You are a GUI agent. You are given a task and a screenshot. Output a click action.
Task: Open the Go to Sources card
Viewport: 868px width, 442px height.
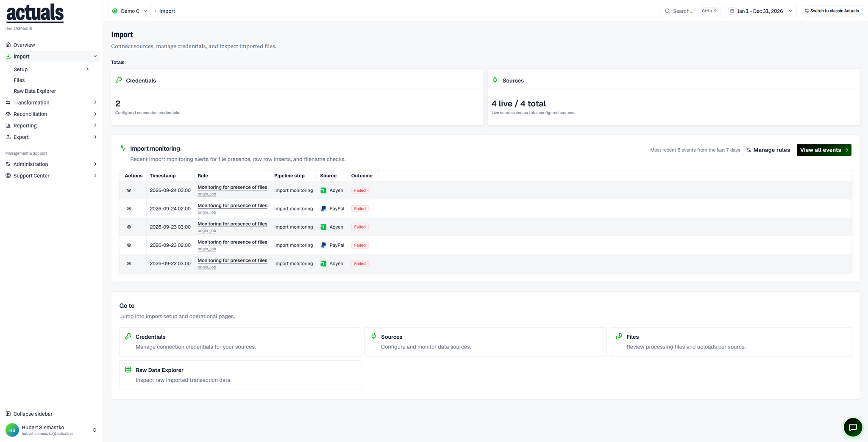485,342
